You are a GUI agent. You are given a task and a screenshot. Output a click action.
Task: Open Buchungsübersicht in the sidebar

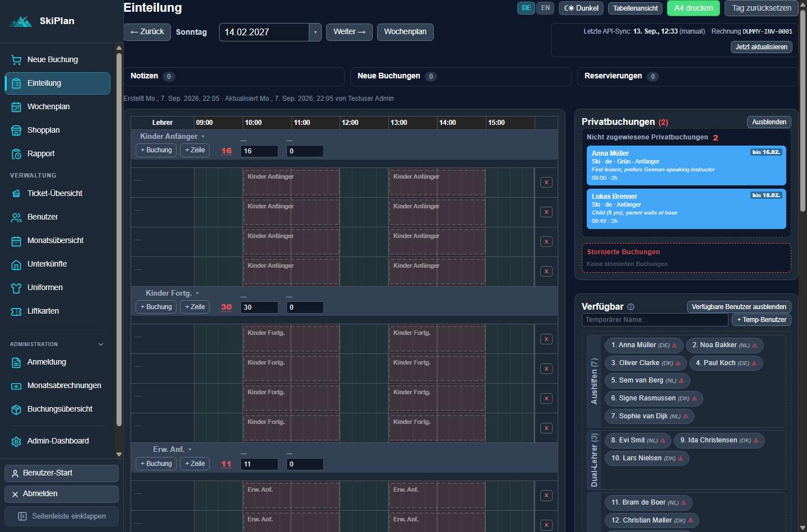[57, 409]
